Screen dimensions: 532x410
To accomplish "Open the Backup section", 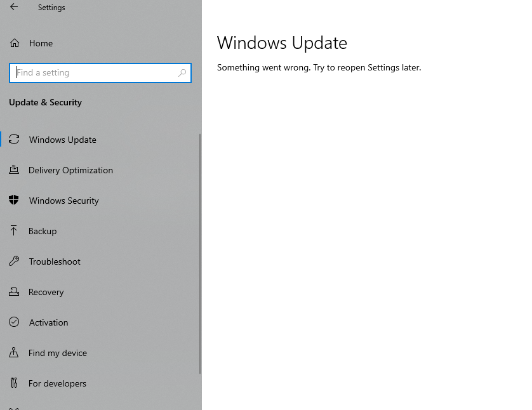I will (43, 231).
